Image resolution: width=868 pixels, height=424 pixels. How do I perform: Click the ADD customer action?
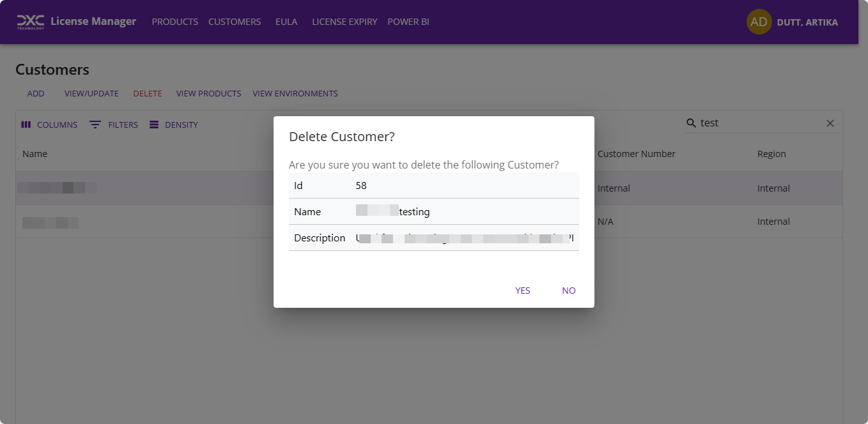click(36, 93)
